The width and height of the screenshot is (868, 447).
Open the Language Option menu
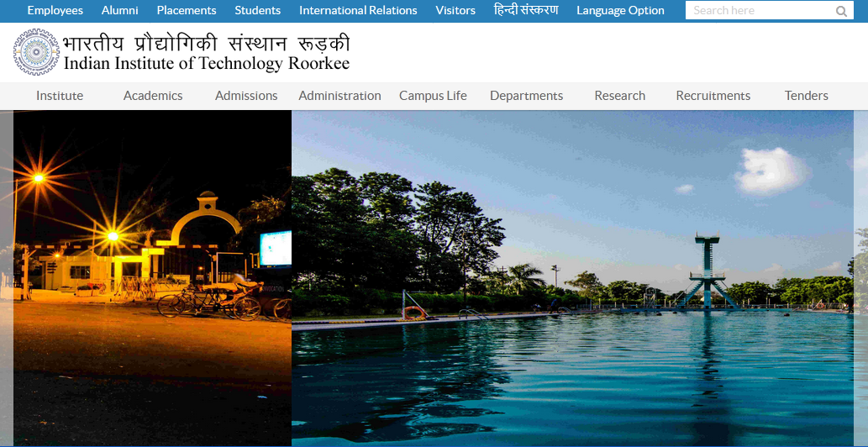tap(621, 11)
